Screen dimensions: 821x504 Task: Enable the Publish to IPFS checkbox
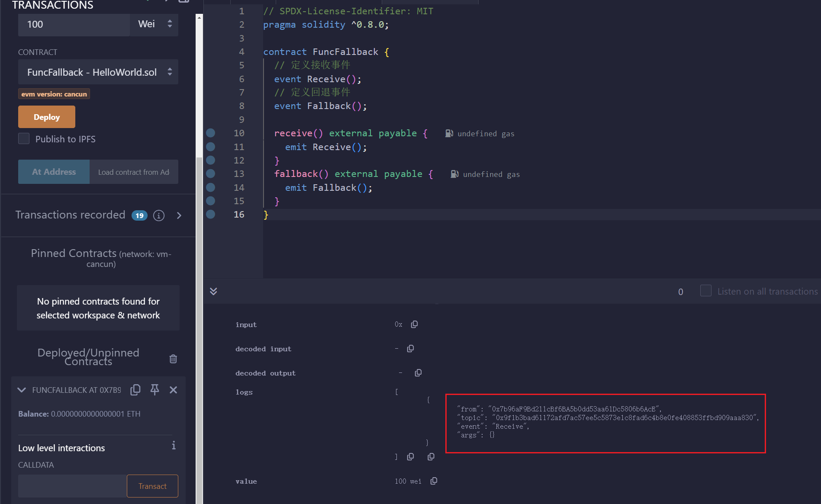click(x=24, y=139)
